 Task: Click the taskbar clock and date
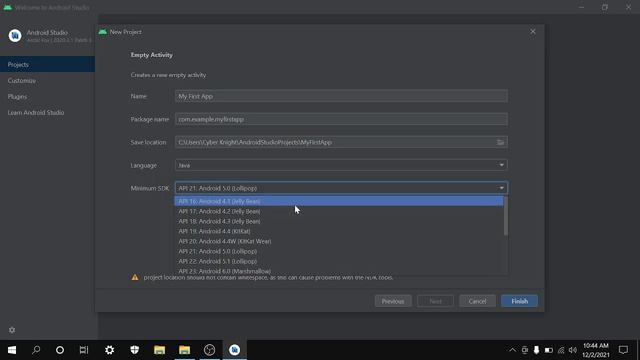596,350
